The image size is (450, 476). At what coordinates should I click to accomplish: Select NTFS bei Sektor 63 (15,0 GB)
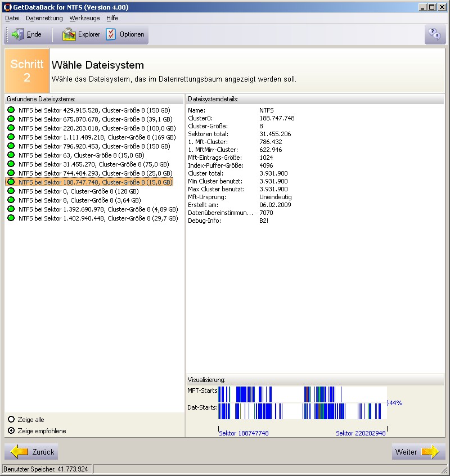[x=82, y=155]
